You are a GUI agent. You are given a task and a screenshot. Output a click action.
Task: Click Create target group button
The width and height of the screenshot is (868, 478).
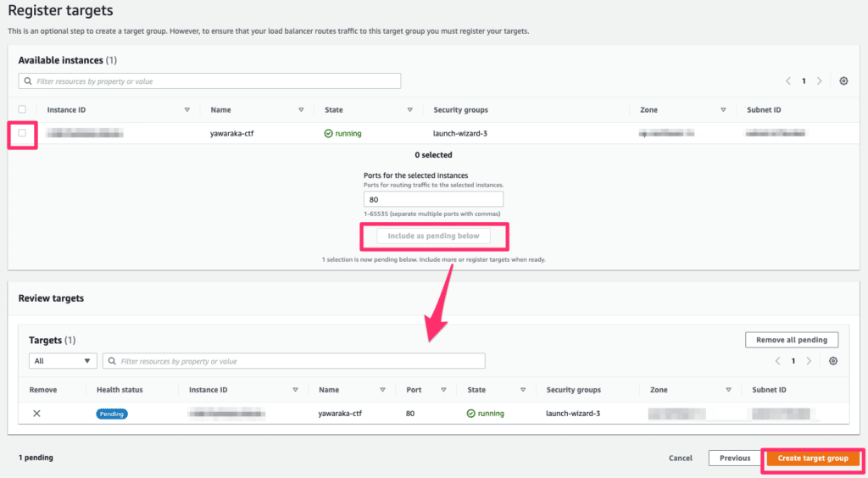click(x=812, y=458)
